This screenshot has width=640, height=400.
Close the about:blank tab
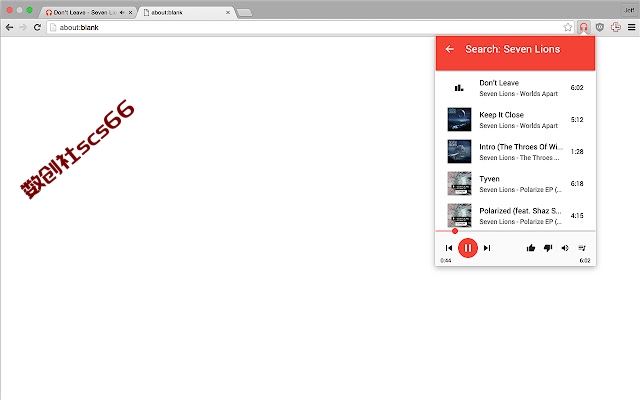pos(228,13)
